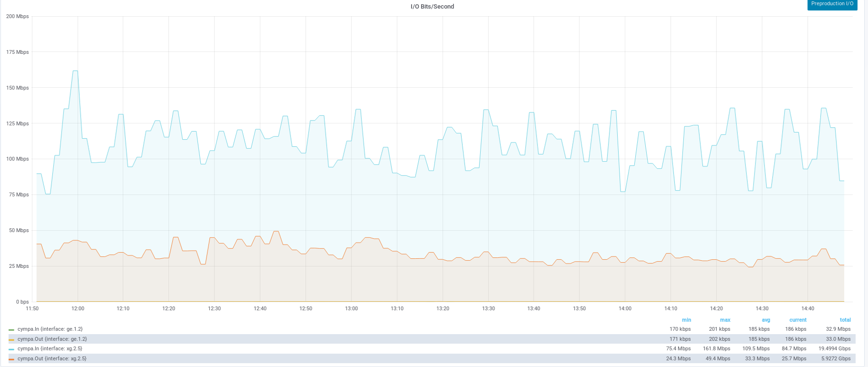Click yellow swatch for cympa.Out ge.1.2
The image size is (868, 367).
click(x=11, y=340)
